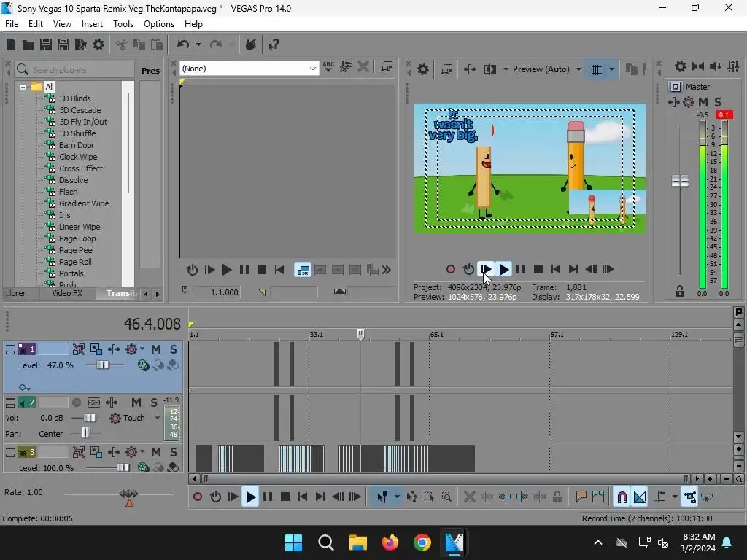Viewport: 747px width, 560px height.
Task: Click the video preview image
Action: pyautogui.click(x=530, y=168)
